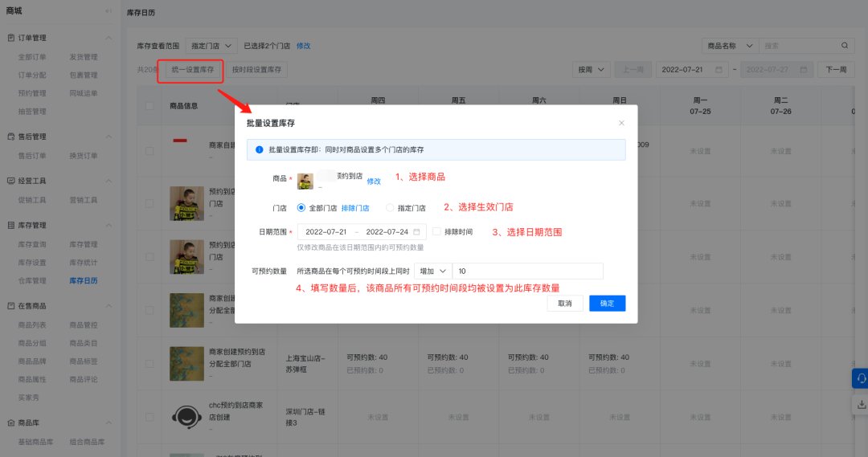Tick the 排除时间 checkbox
The image size is (868, 457).
tap(436, 231)
